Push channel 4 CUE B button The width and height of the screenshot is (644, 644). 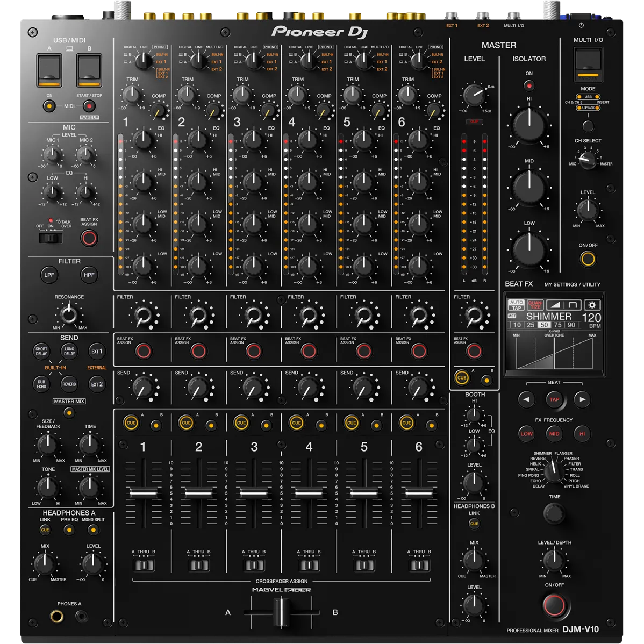click(x=321, y=426)
